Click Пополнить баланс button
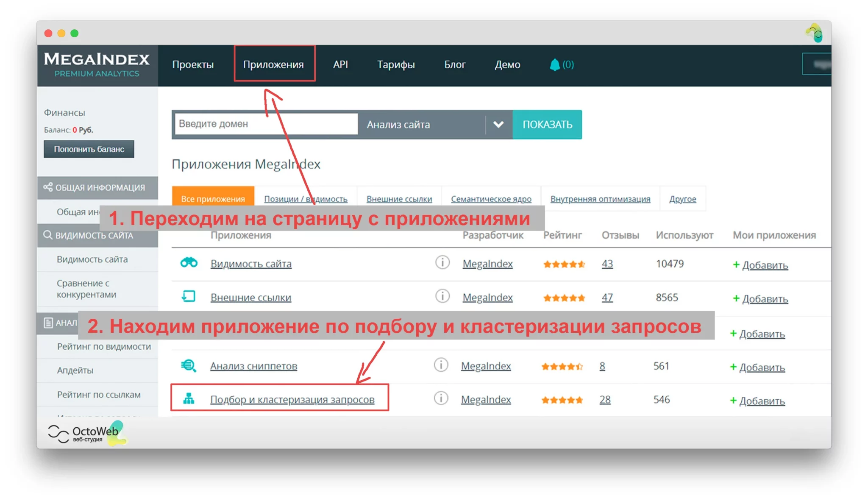Viewport: 868px width, 501px height. coord(89,149)
